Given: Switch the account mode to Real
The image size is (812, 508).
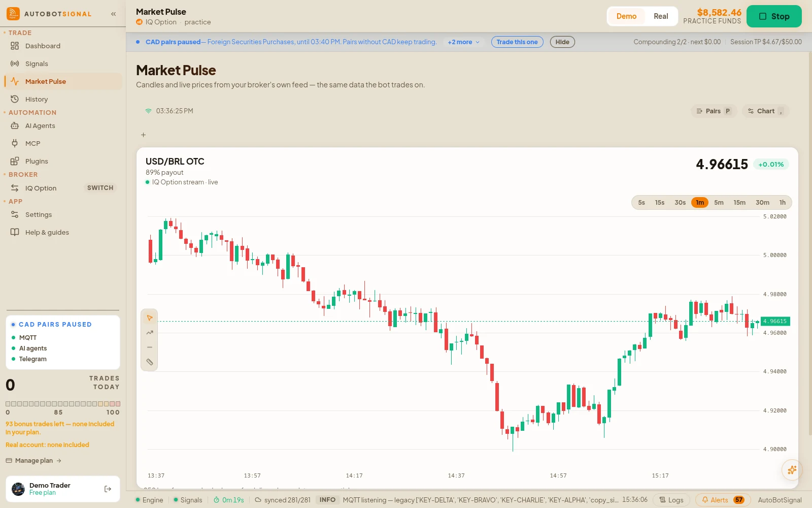Looking at the screenshot, I should tap(661, 16).
